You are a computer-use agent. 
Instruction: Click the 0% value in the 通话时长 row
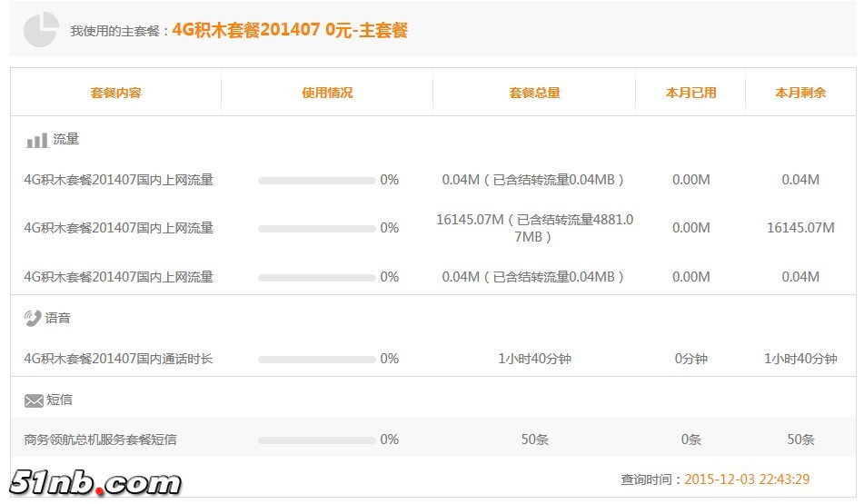[x=390, y=359]
